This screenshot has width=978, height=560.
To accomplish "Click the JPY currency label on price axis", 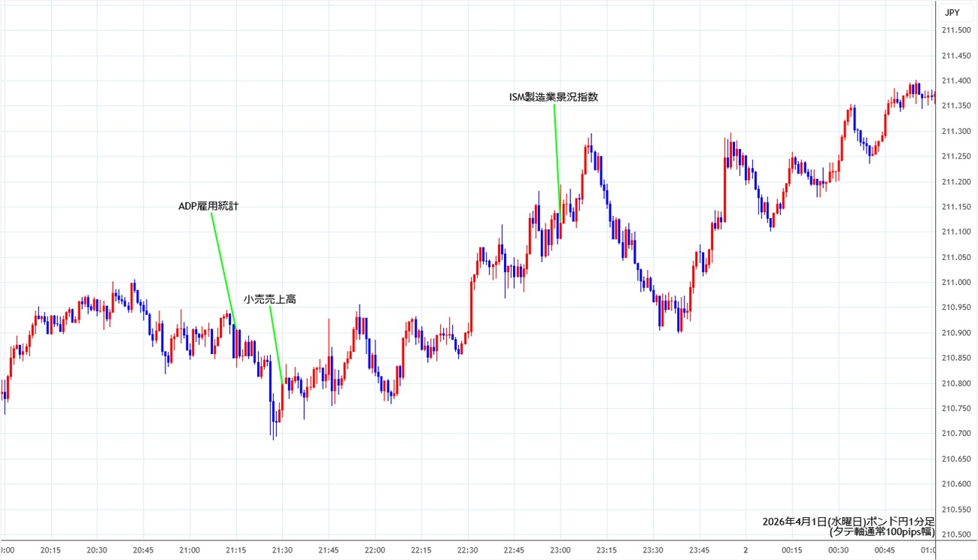I will (952, 12).
